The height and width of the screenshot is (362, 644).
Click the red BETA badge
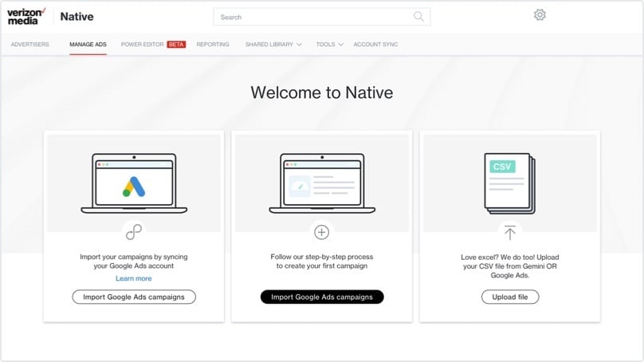tap(176, 45)
